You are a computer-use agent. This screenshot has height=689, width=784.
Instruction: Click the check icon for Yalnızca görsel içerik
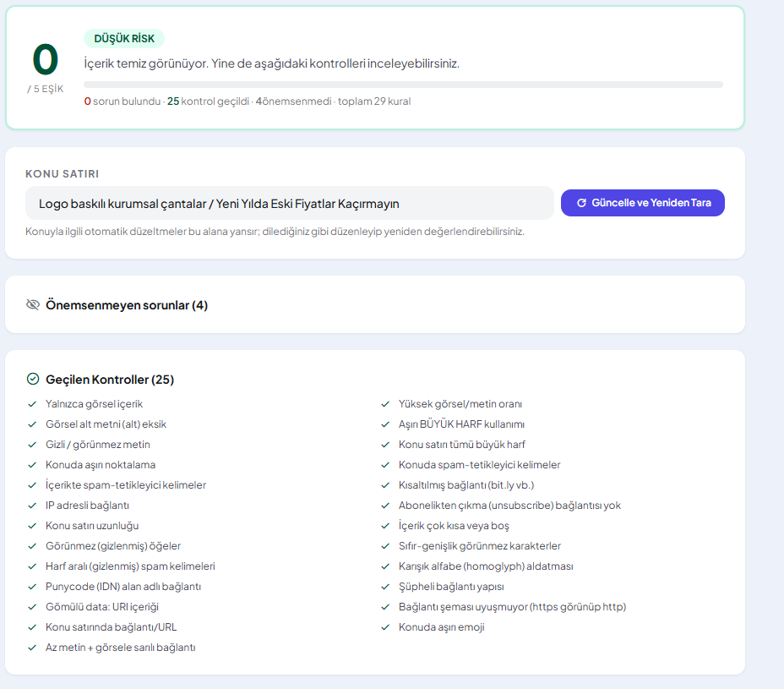tap(32, 404)
